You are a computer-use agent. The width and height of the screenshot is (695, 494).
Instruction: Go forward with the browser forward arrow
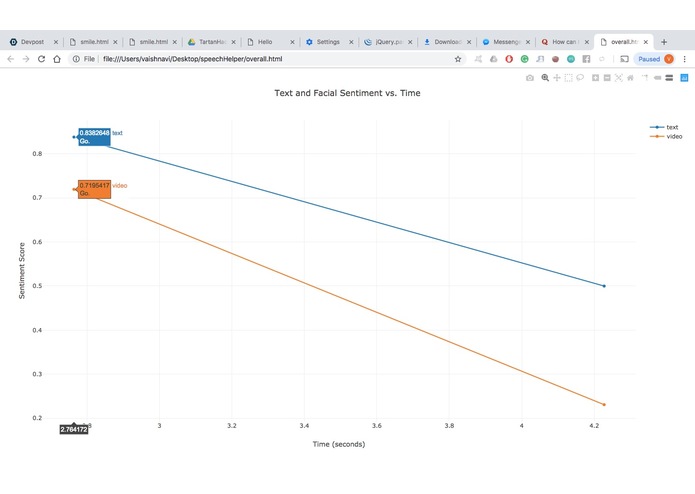tap(26, 59)
